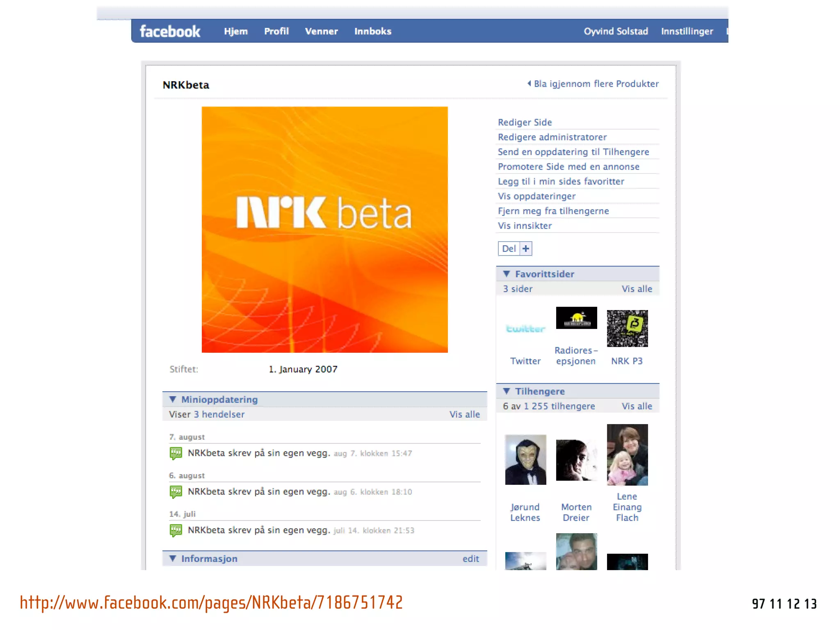The width and height of the screenshot is (840, 630).
Task: Click Vis alle in Tilhengere
Action: point(637,406)
